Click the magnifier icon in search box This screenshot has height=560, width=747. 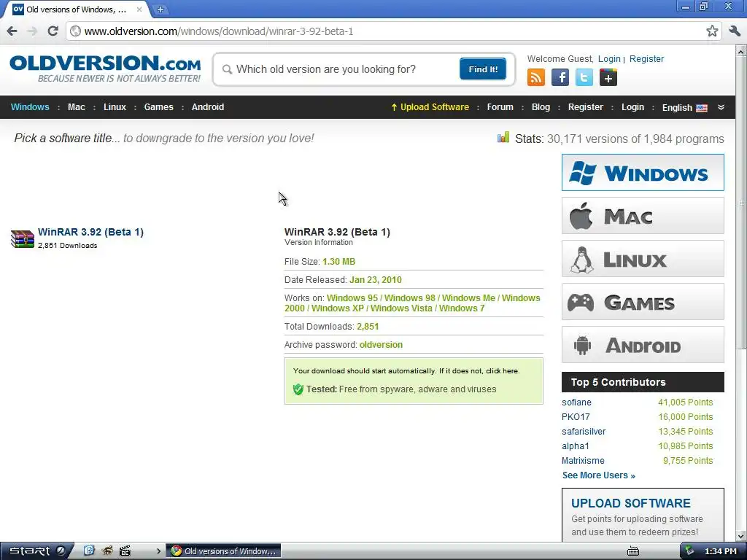click(228, 69)
